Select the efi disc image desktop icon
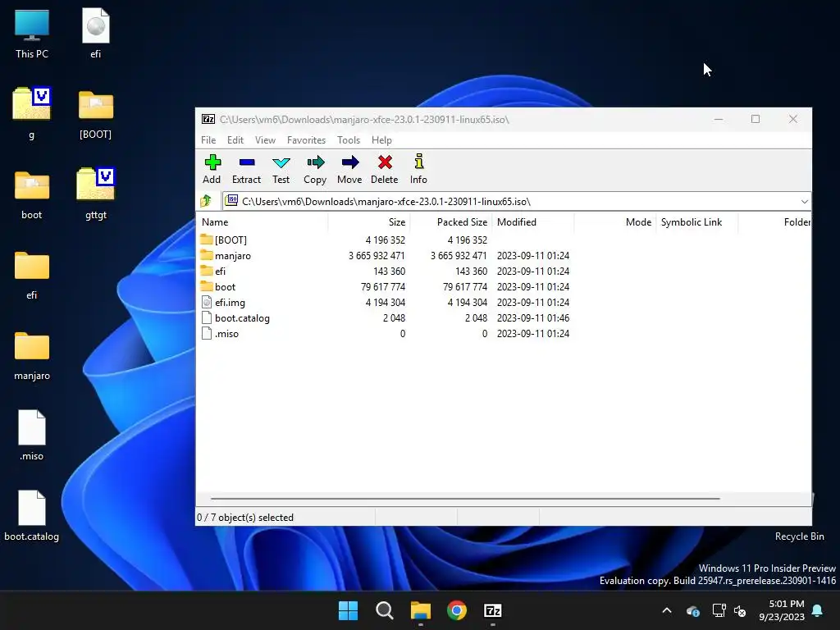Image resolution: width=840 pixels, height=630 pixels. point(95,33)
